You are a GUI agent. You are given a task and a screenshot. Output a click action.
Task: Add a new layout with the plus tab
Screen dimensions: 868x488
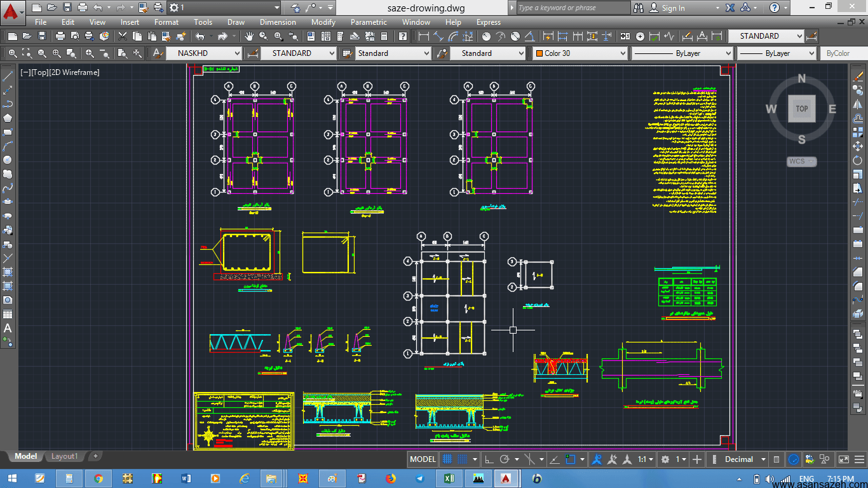(x=95, y=456)
